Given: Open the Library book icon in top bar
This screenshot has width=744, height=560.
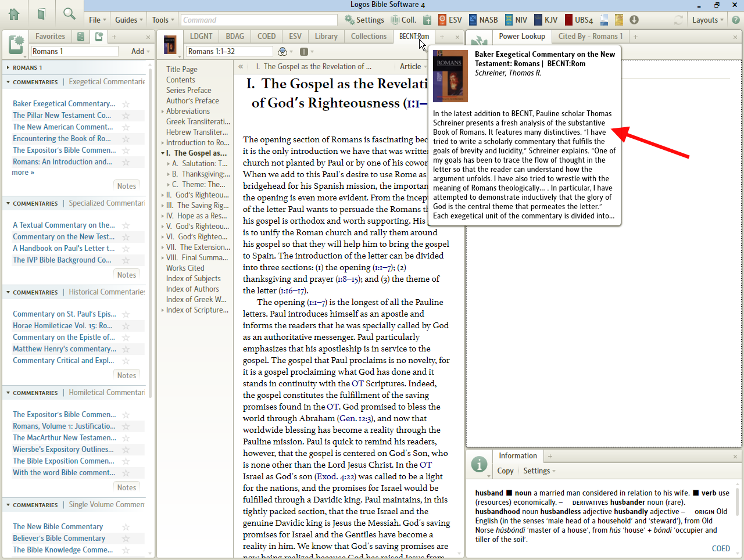Looking at the screenshot, I should point(41,14).
